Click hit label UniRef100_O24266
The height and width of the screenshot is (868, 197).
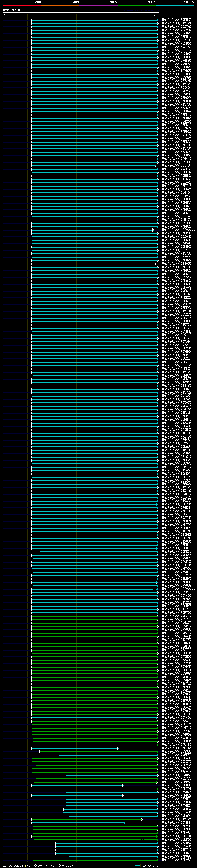176,121
